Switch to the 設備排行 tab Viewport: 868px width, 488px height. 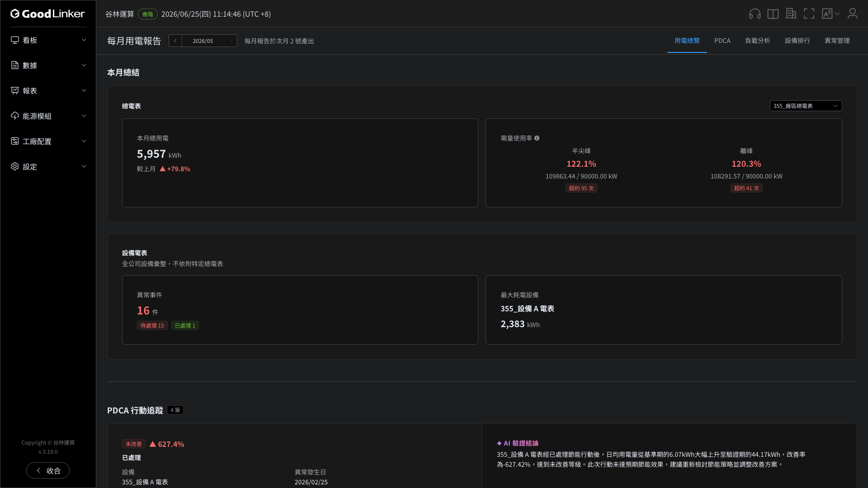(x=797, y=41)
